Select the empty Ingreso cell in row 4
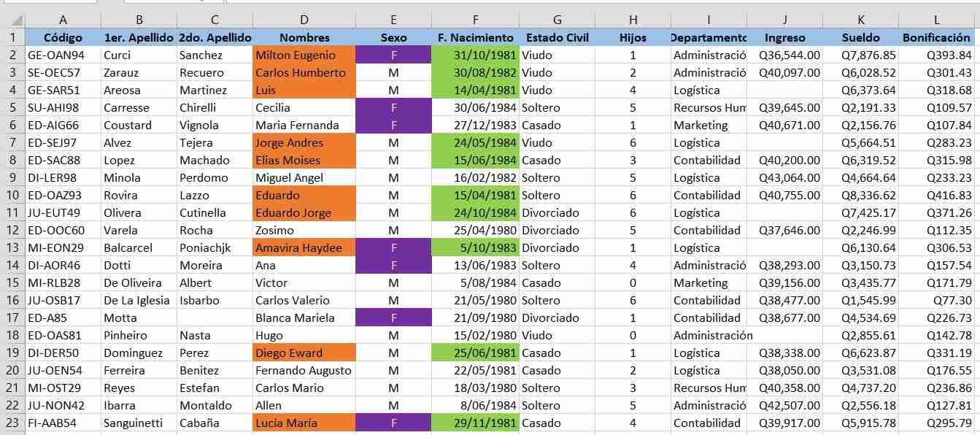This screenshot has height=435, width=980. point(784,90)
